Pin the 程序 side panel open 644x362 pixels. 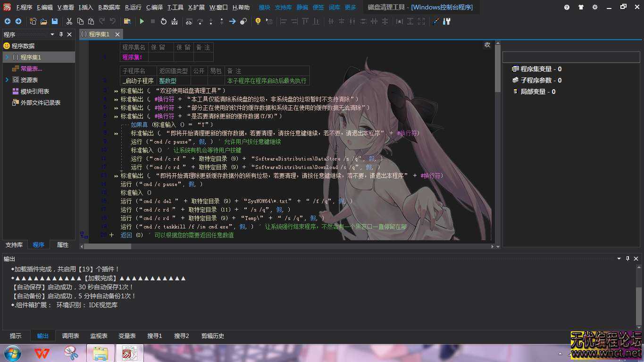[x=60, y=34]
